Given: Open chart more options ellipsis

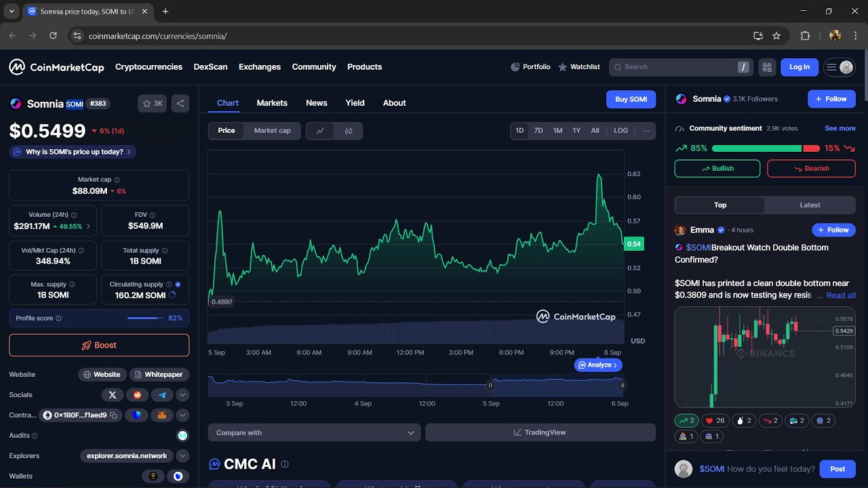Looking at the screenshot, I should 646,131.
